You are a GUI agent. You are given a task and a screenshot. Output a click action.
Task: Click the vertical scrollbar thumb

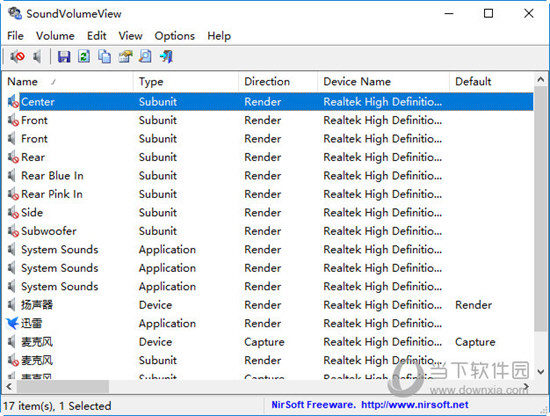tap(541, 209)
